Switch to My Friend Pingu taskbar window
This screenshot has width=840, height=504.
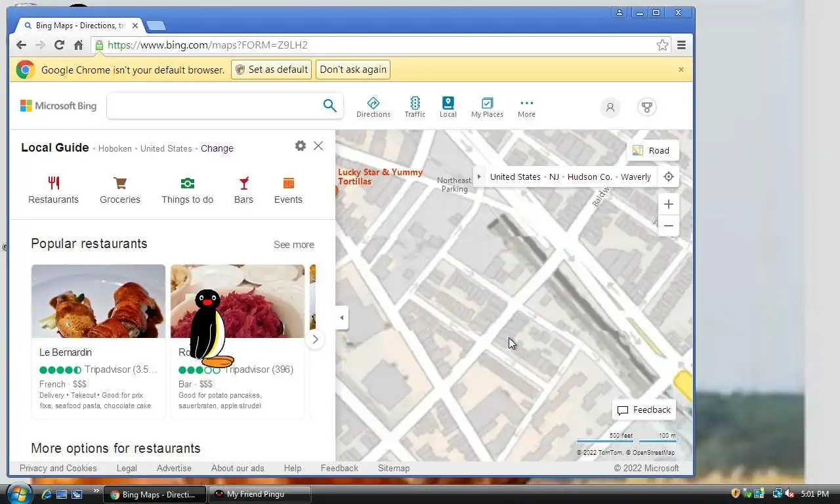tap(259, 494)
